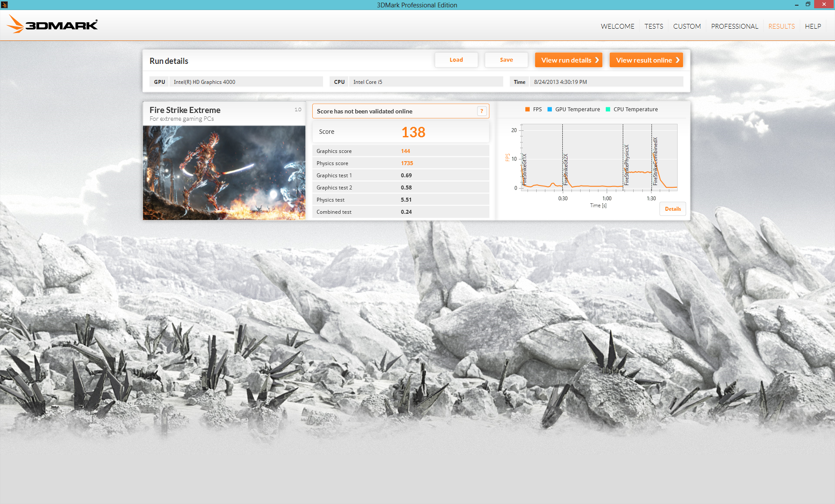Screen dimensions: 835x504
Task: Click the Time [s] axis label
Action: (x=598, y=206)
